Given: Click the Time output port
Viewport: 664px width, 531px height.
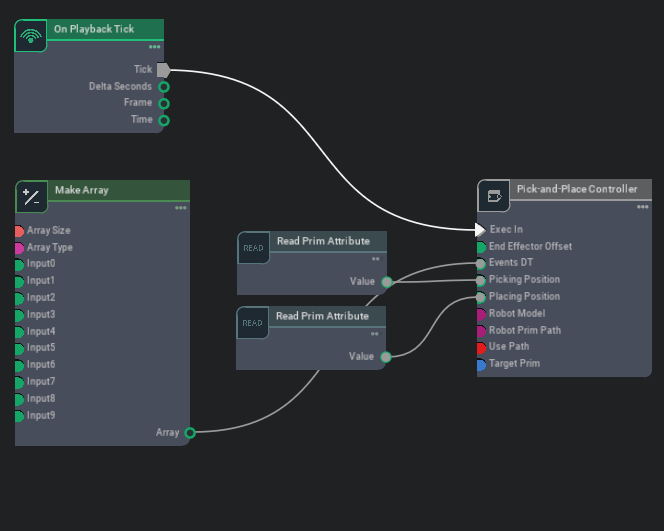Looking at the screenshot, I should point(164,120).
